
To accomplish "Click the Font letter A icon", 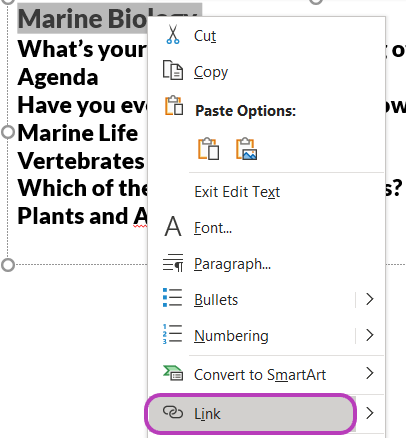I will [173, 227].
